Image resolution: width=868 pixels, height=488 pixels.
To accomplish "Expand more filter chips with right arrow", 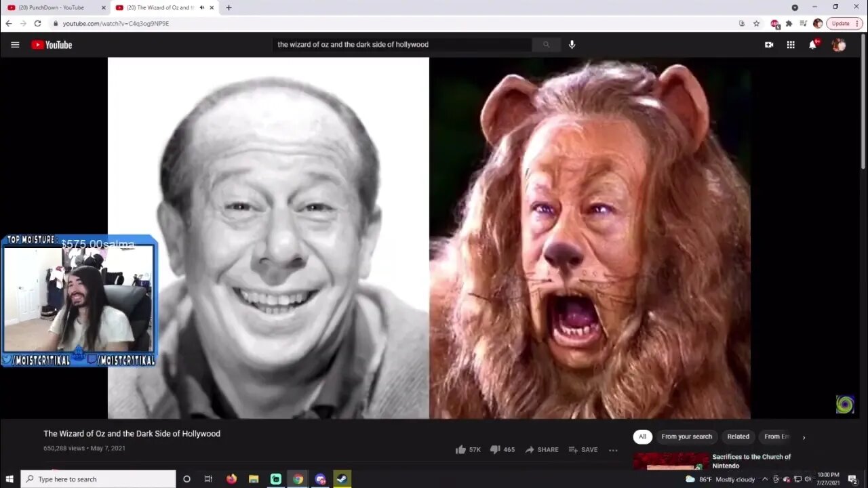I will tap(804, 437).
